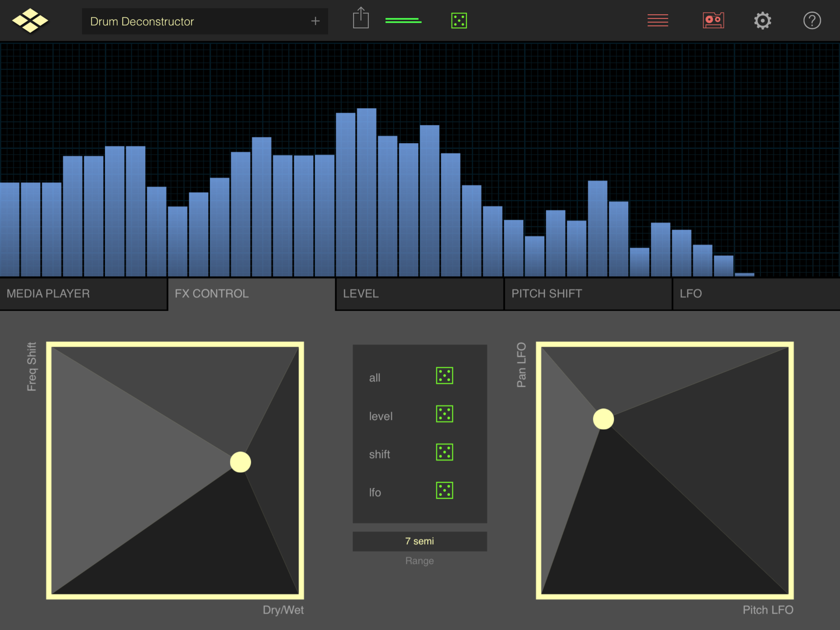Image resolution: width=840 pixels, height=630 pixels.
Task: Randomize lfo with its dice icon
Action: 444,490
